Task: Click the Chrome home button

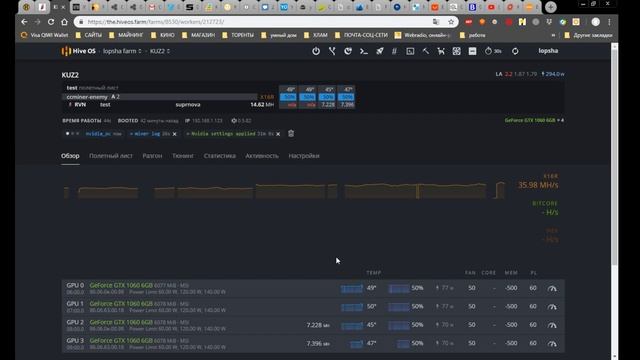Action: pyautogui.click(x=64, y=22)
